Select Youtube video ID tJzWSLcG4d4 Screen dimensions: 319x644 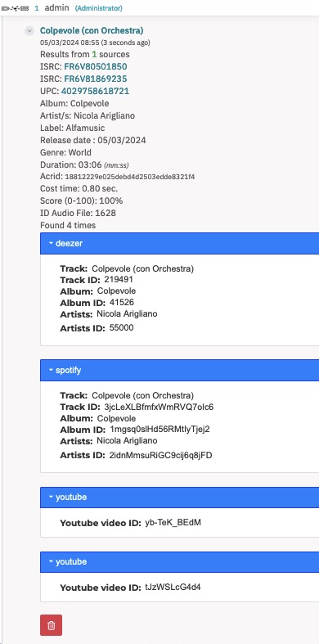[x=173, y=587]
